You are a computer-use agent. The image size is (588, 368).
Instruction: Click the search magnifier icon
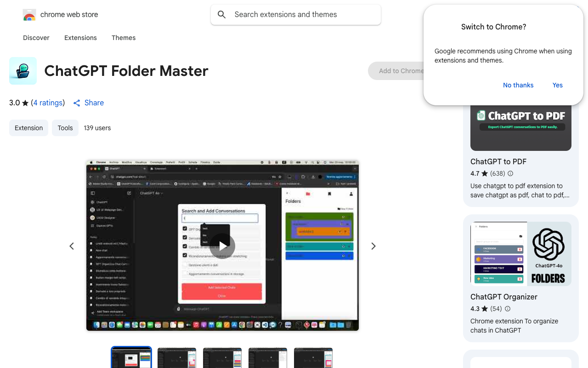(222, 15)
